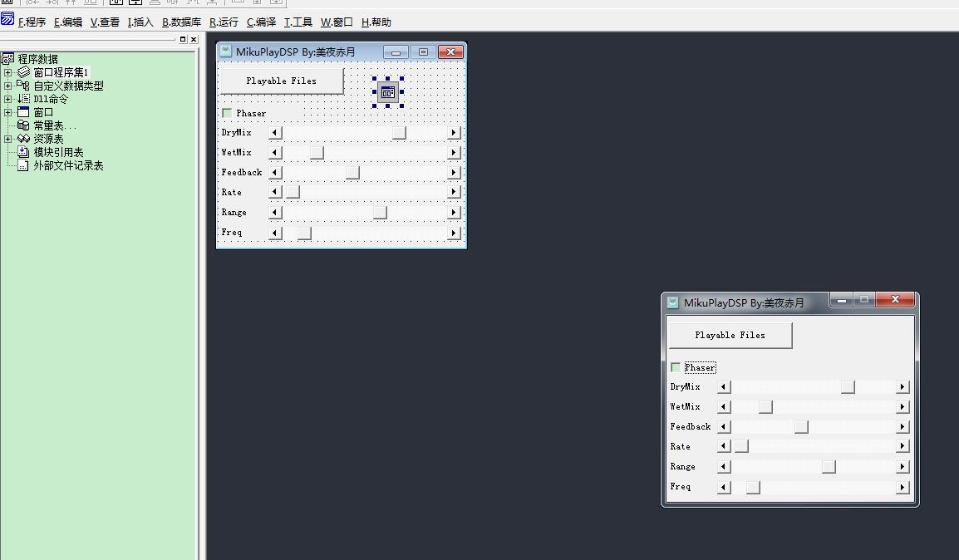Select the Feedback label in the design form
The width and height of the screenshot is (959, 560).
point(242,172)
